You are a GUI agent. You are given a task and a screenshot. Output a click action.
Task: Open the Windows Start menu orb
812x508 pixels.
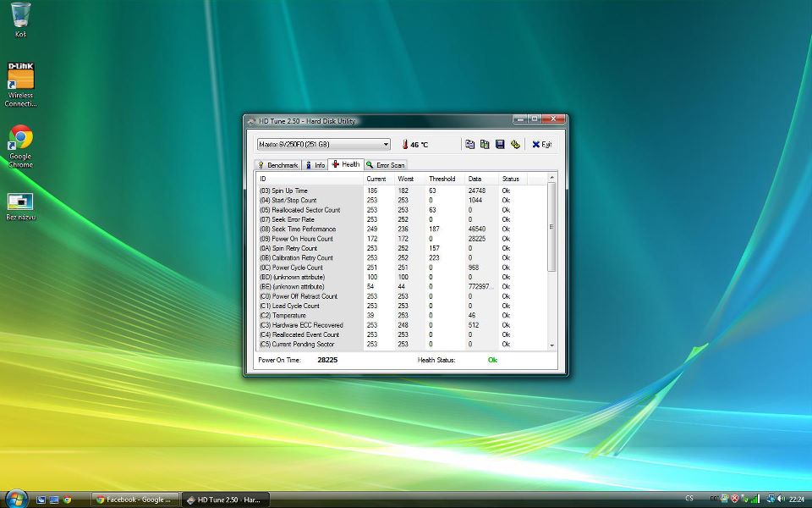16,498
